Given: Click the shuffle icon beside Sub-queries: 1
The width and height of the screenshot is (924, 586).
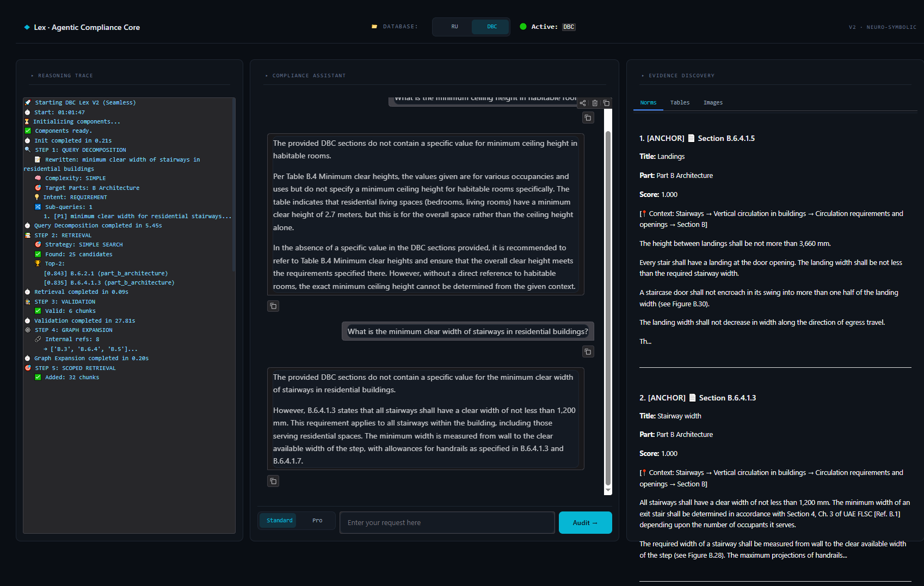Looking at the screenshot, I should click(38, 207).
